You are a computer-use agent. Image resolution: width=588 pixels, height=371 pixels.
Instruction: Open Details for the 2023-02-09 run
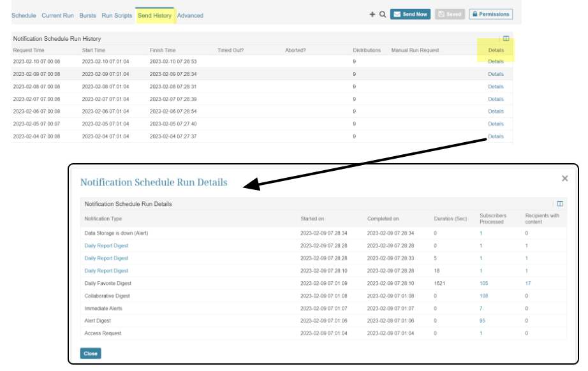[496, 74]
